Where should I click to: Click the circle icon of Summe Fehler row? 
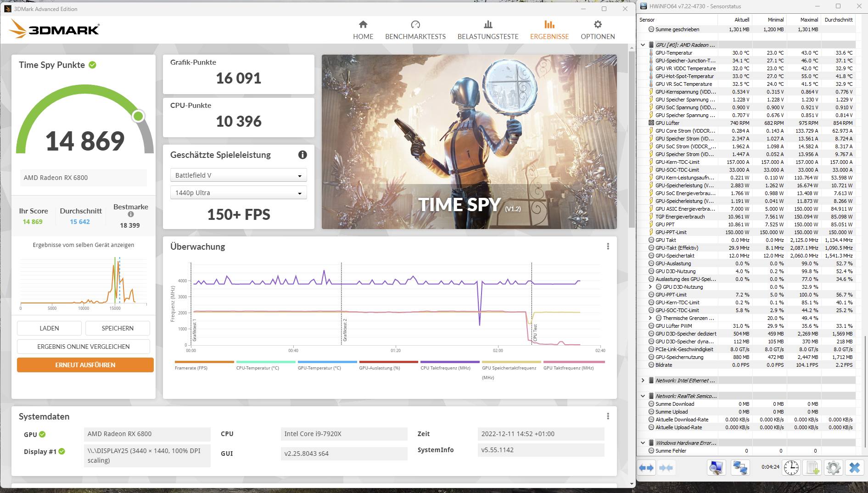click(x=651, y=451)
